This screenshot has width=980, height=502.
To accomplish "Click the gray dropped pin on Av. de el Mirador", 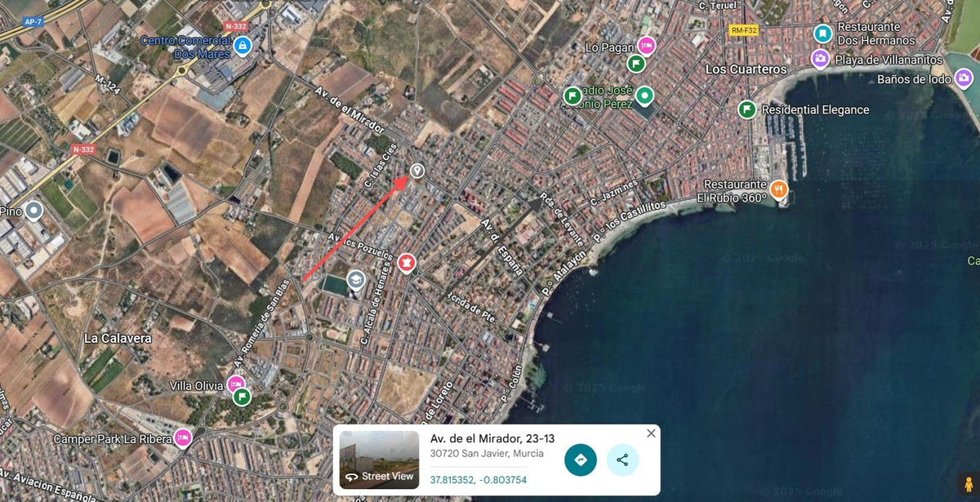I will point(417,171).
